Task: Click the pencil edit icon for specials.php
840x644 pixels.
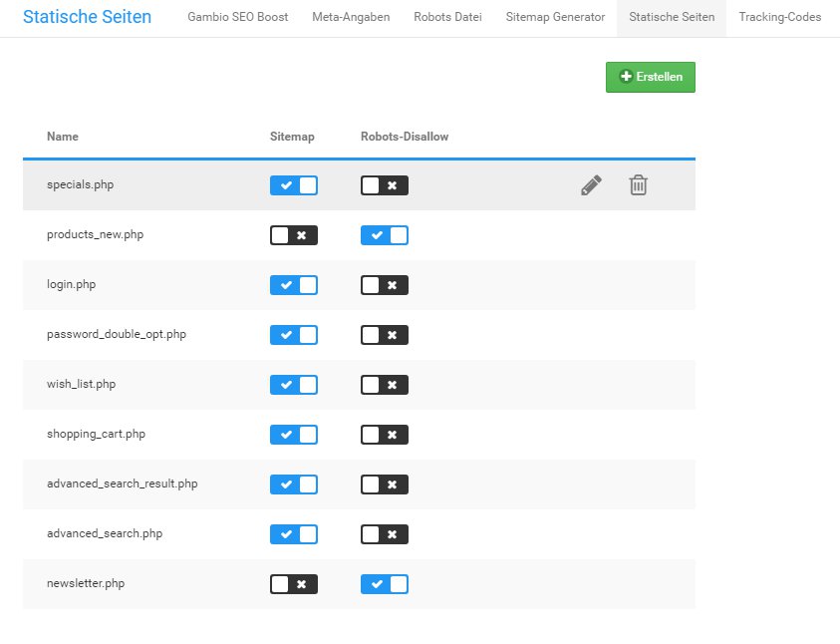Action: click(591, 185)
